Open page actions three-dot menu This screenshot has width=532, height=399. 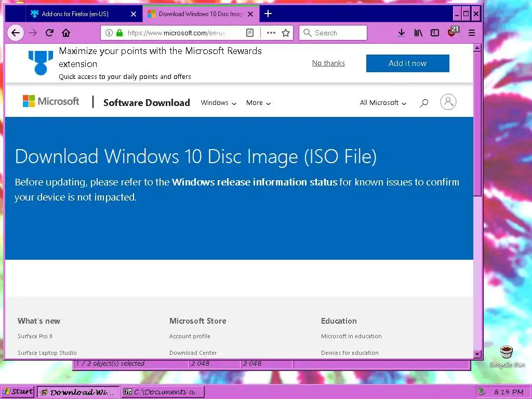(x=271, y=33)
